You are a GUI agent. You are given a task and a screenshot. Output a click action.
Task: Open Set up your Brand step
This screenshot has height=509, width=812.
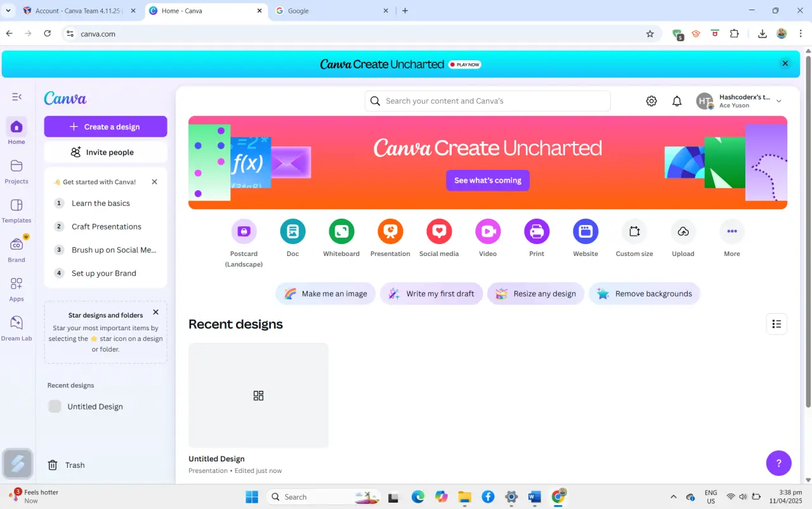tap(105, 273)
